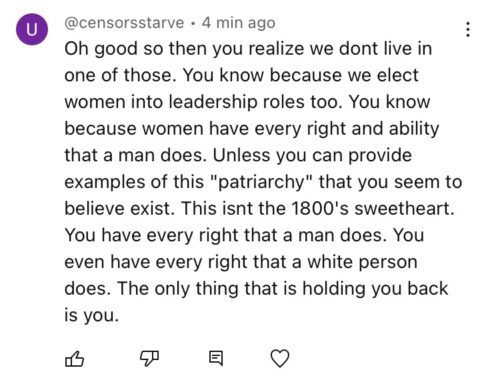Click the purple U profile avatar
The width and height of the screenshot is (500, 388).
32,29
